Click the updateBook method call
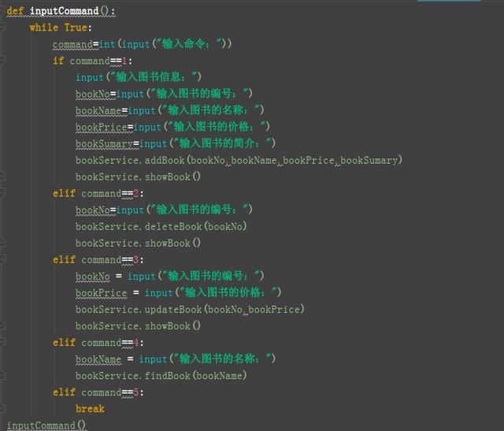Screen dimensions: 504x431 [x=173, y=310]
